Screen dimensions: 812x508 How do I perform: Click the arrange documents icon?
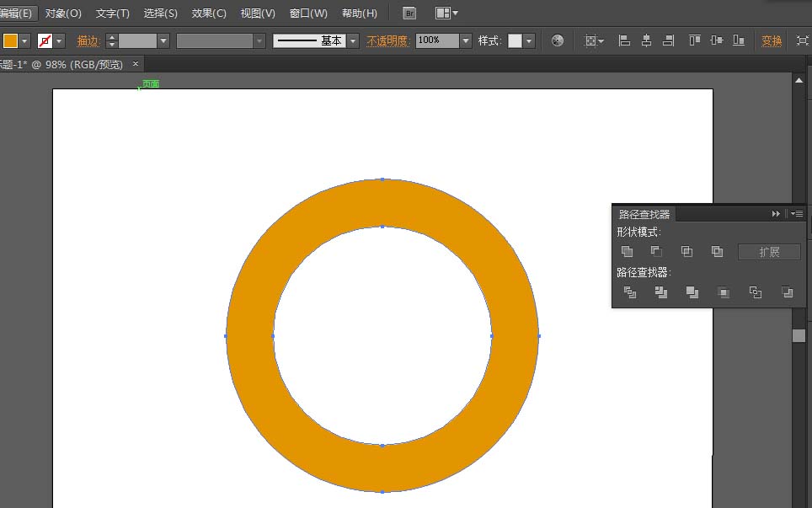pyautogui.click(x=444, y=13)
